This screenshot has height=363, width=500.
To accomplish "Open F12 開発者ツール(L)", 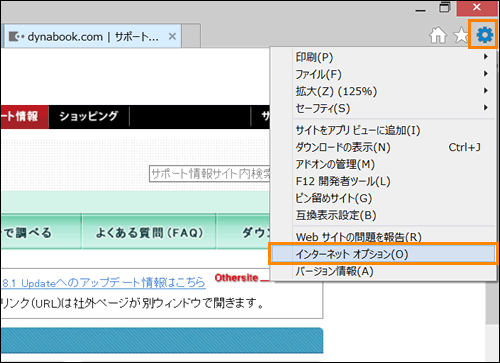I will point(392,181).
